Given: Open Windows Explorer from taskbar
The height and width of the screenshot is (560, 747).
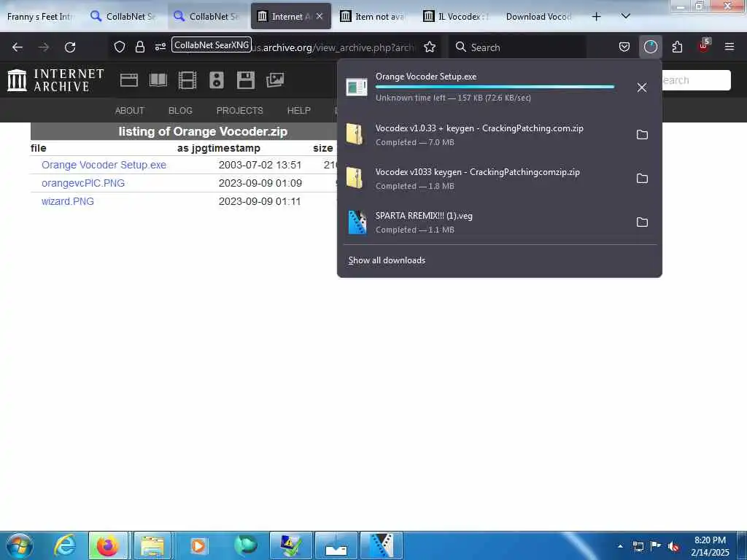Looking at the screenshot, I should click(x=152, y=545).
